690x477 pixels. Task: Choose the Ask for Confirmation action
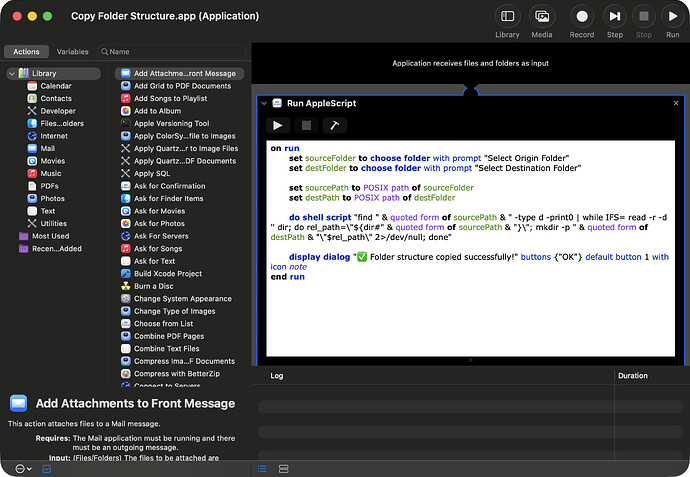169,186
